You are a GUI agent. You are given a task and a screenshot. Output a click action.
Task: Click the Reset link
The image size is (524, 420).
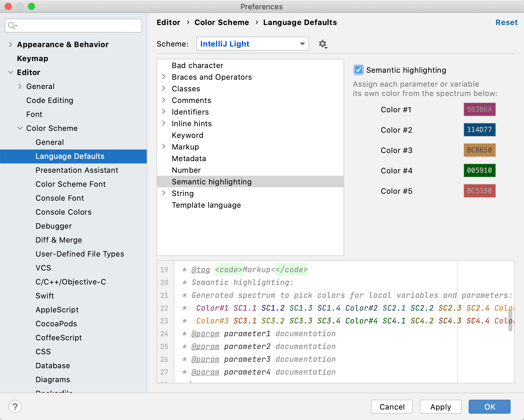(x=506, y=22)
